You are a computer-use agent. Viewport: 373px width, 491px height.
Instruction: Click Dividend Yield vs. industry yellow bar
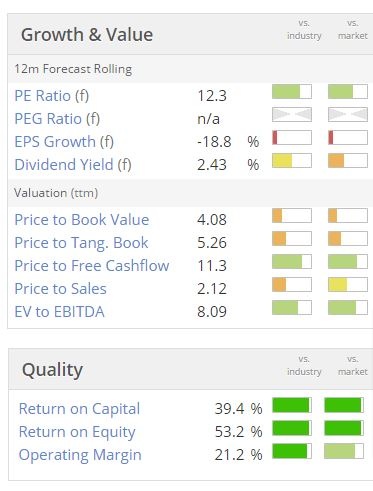[292, 161]
